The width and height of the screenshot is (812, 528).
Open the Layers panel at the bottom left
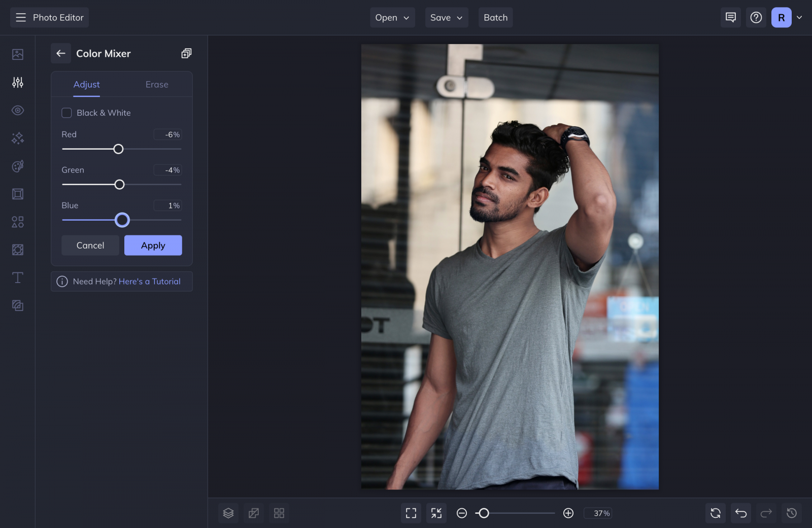click(x=228, y=513)
